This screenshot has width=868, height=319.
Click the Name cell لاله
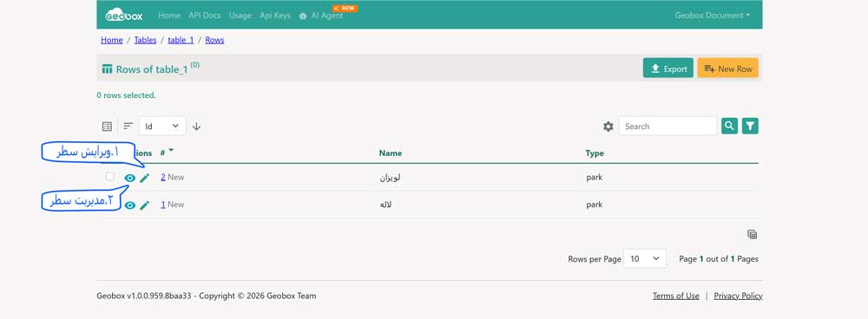386,205
